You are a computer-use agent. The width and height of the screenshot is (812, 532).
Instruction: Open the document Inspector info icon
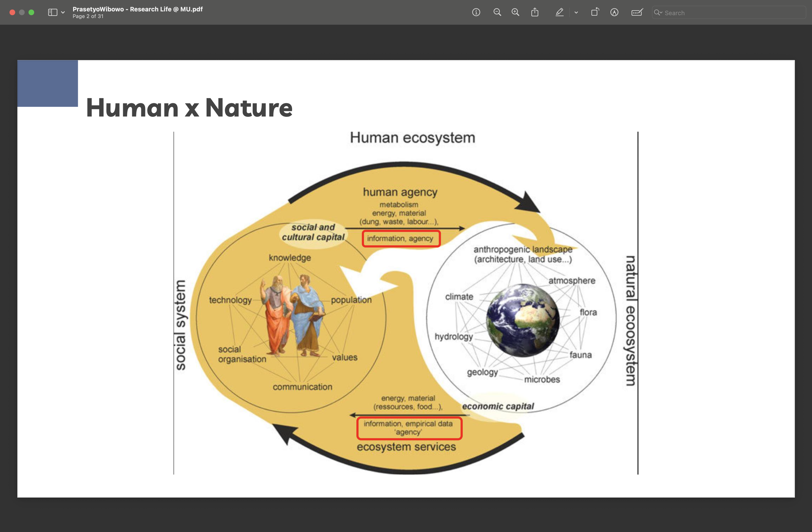476,13
